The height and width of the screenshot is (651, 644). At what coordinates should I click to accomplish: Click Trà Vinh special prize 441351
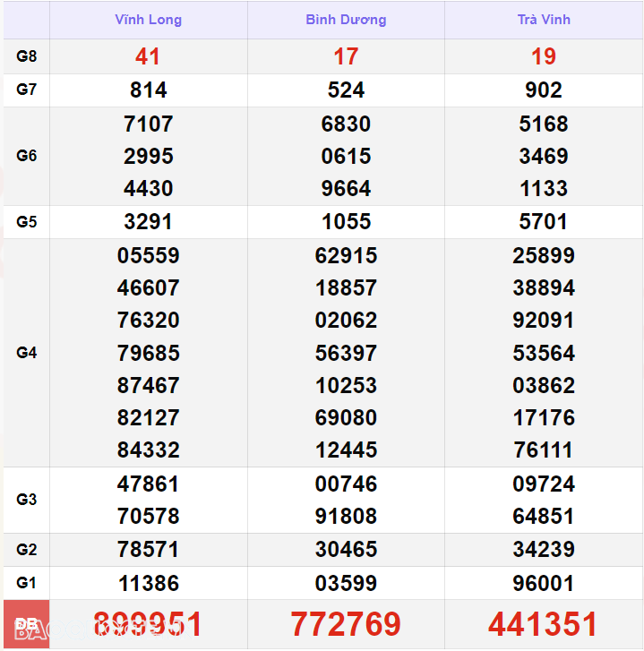point(544,624)
